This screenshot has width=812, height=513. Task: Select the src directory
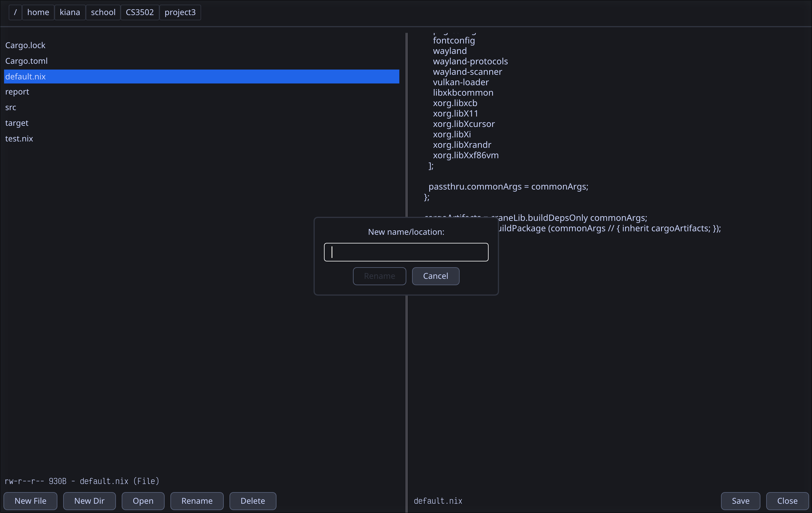[x=11, y=107]
